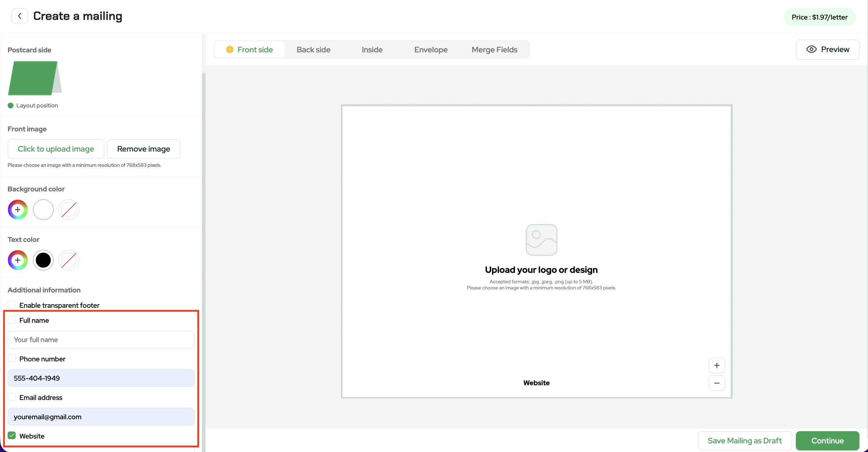Select the black text color swatch
The height and width of the screenshot is (452, 868).
tap(43, 260)
